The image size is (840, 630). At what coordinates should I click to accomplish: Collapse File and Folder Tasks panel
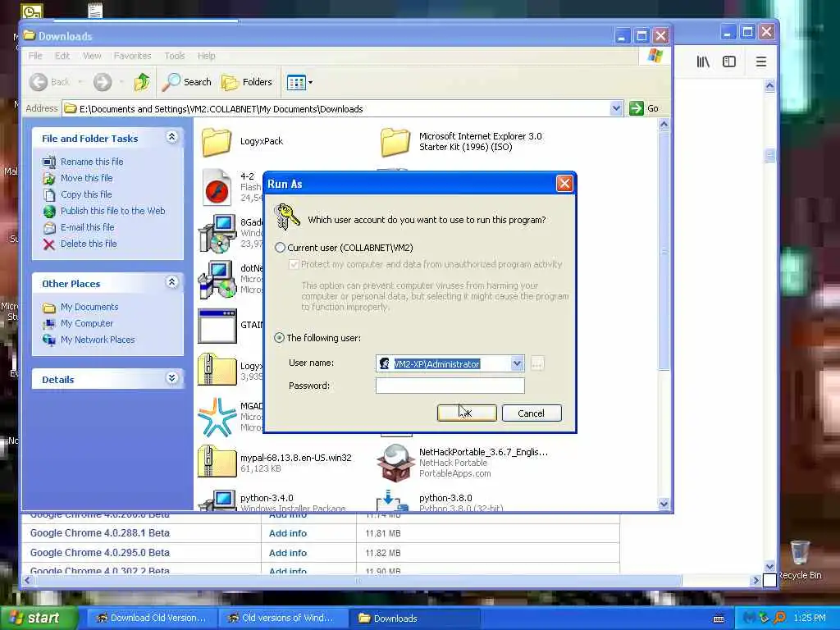[172, 137]
